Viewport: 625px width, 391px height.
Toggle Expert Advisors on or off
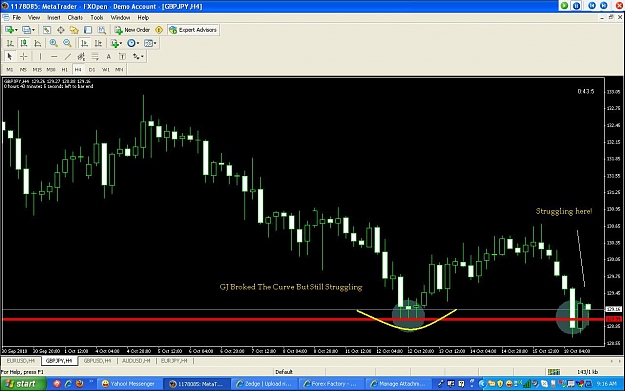193,30
